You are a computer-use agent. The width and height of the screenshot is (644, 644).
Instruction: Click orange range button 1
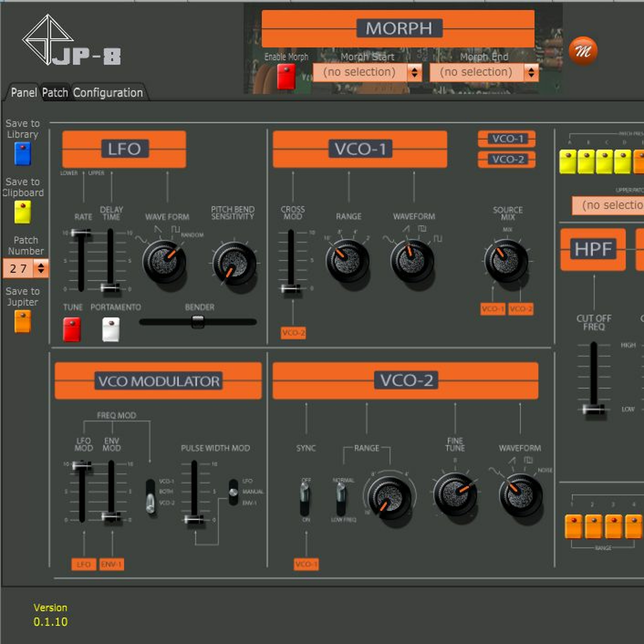click(574, 527)
